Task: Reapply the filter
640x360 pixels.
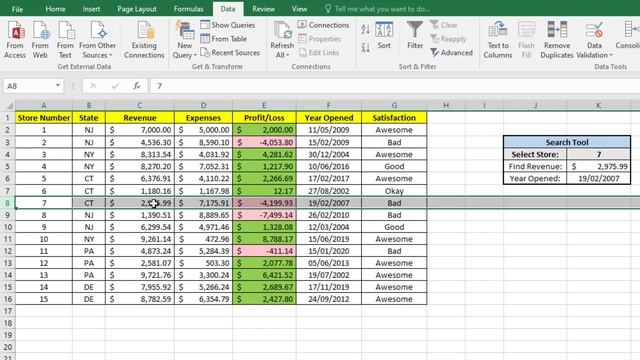Action: [x=448, y=39]
